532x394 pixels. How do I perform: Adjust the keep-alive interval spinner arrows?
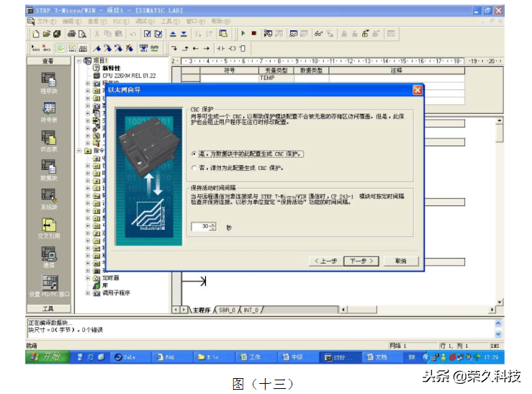(x=214, y=226)
